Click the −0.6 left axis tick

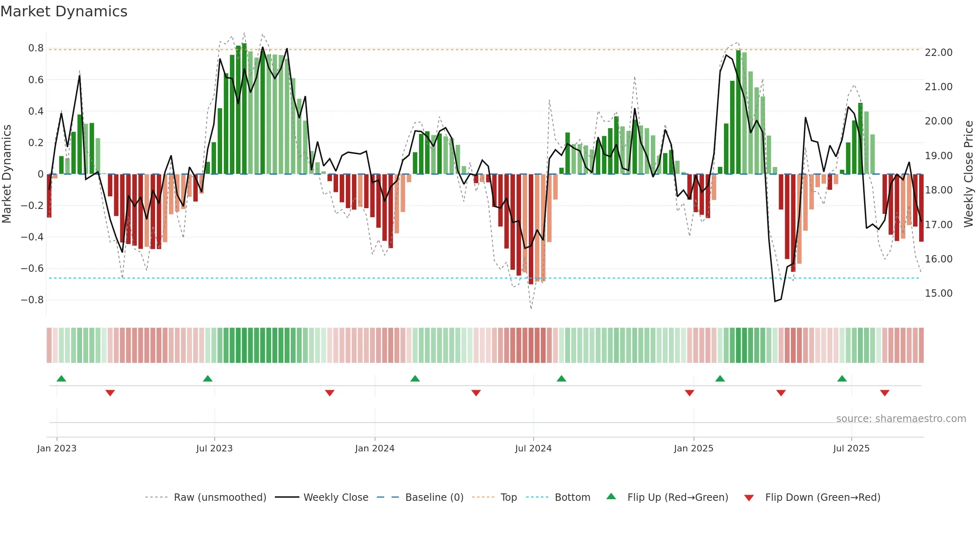click(x=32, y=268)
